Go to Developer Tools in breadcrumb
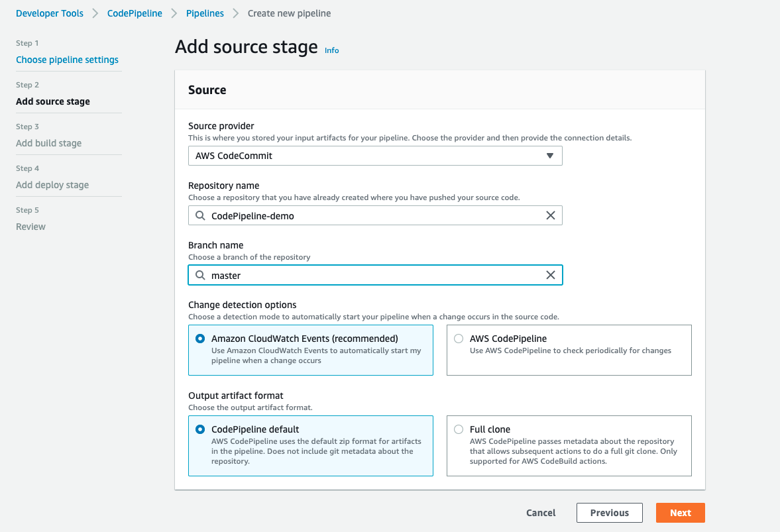 (50, 13)
